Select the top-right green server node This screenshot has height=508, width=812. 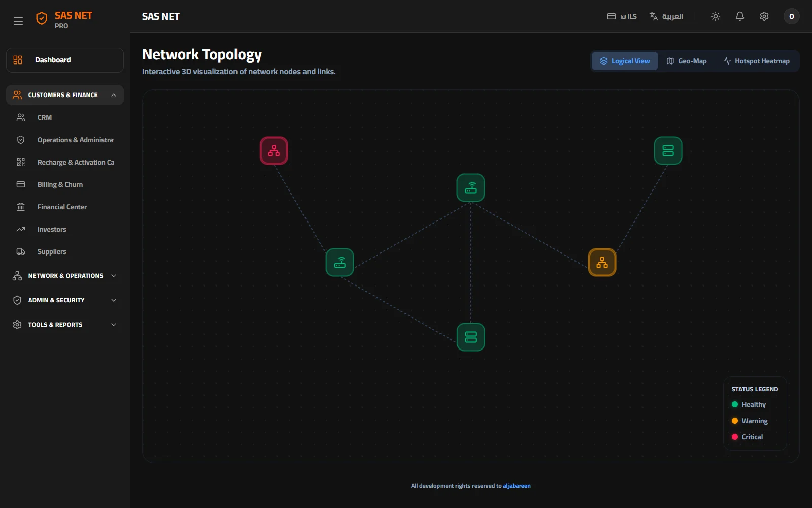click(668, 151)
